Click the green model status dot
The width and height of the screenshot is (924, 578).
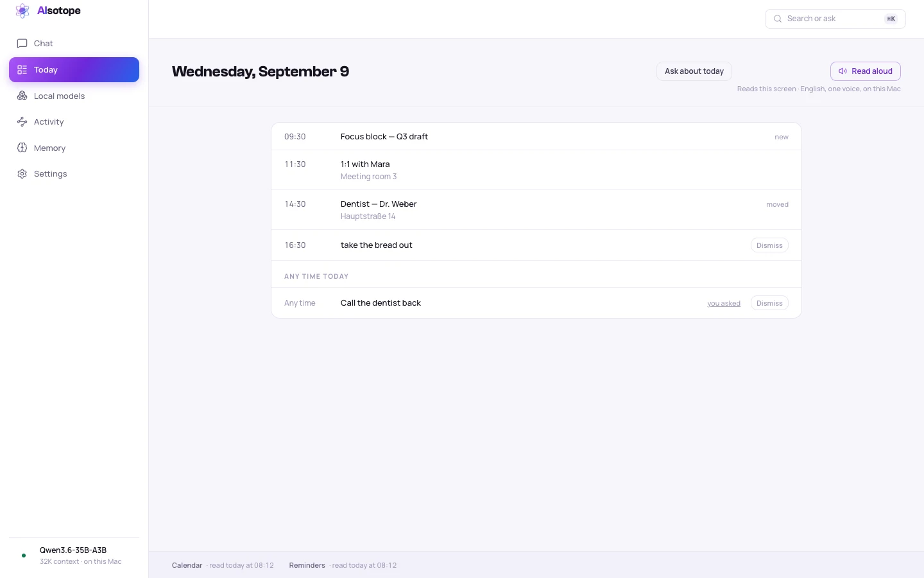pyautogui.click(x=24, y=556)
